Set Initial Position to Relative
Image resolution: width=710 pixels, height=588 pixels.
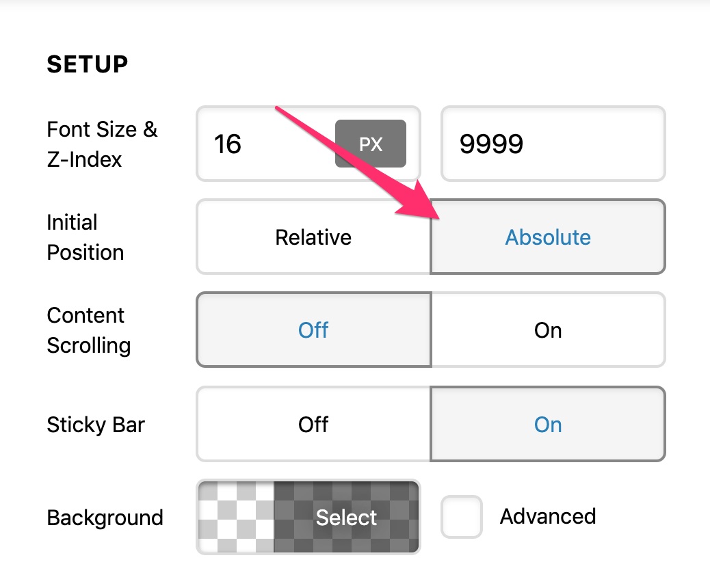[313, 237]
